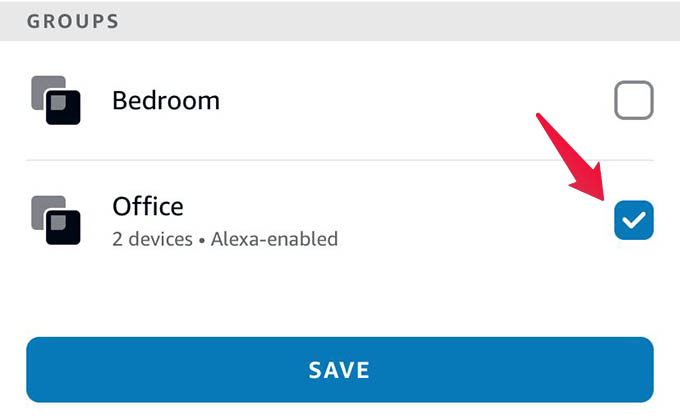Click the gray GROUPS header bar
The image size is (680, 419).
tap(340, 21)
